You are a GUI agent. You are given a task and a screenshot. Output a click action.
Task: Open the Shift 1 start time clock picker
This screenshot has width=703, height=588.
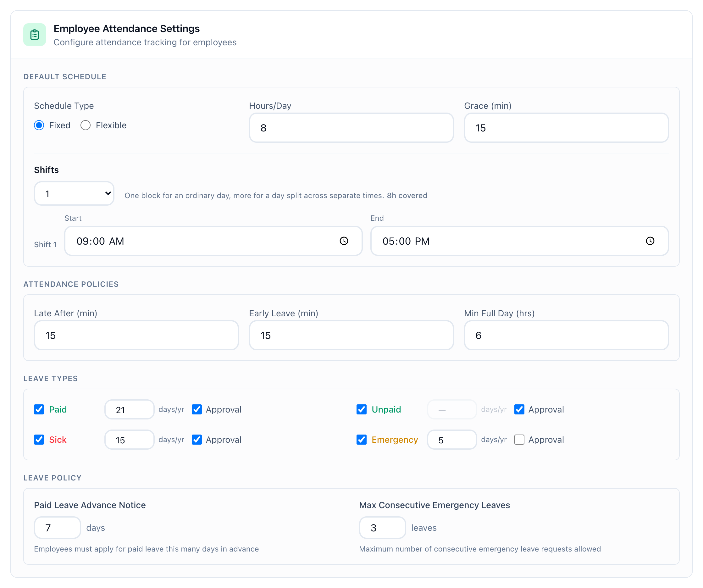[x=344, y=241]
